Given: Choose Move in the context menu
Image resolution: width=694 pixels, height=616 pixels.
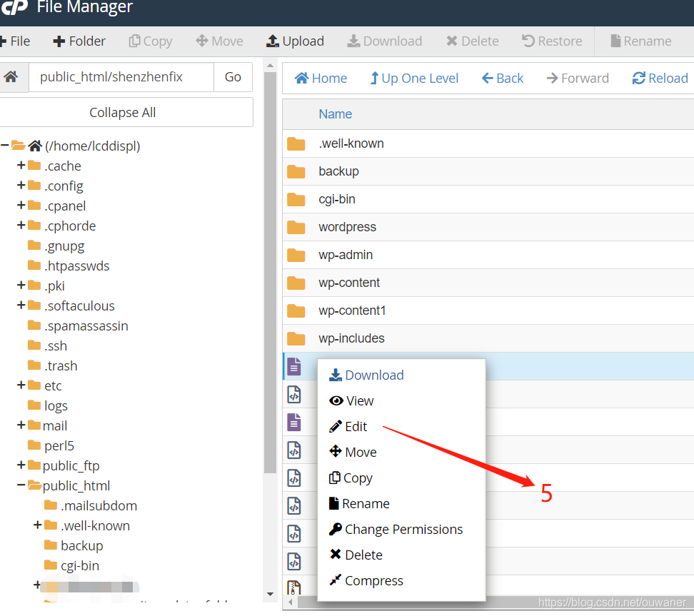Looking at the screenshot, I should [353, 453].
